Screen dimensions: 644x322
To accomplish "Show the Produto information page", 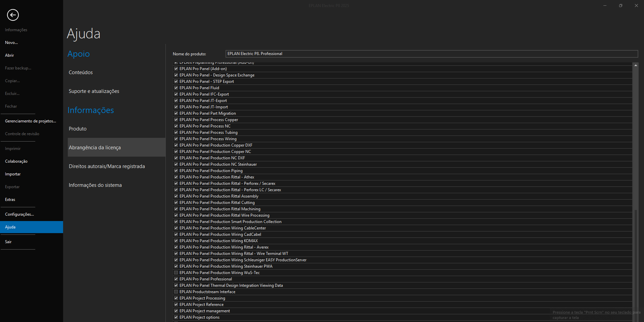I will 78,129.
